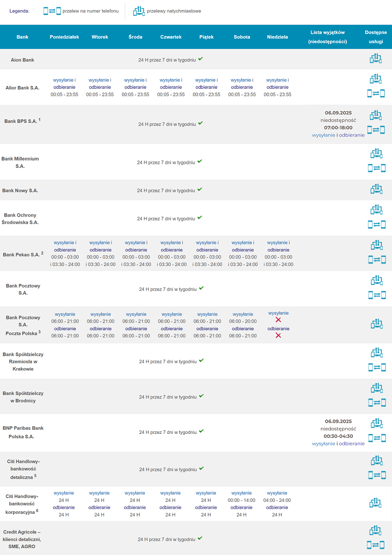The height and width of the screenshot is (555, 392).
Task: Click the Poczta Polska row's instant transfer icon
Action: [x=376, y=324]
